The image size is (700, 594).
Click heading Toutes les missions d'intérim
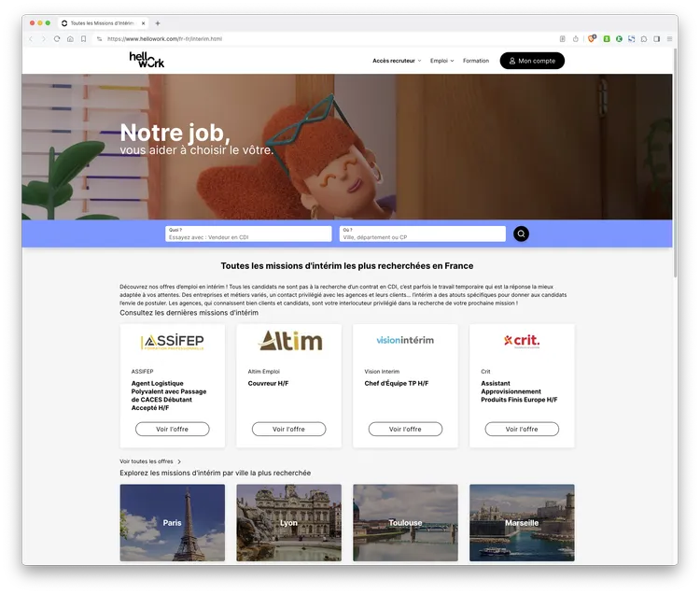pos(347,266)
